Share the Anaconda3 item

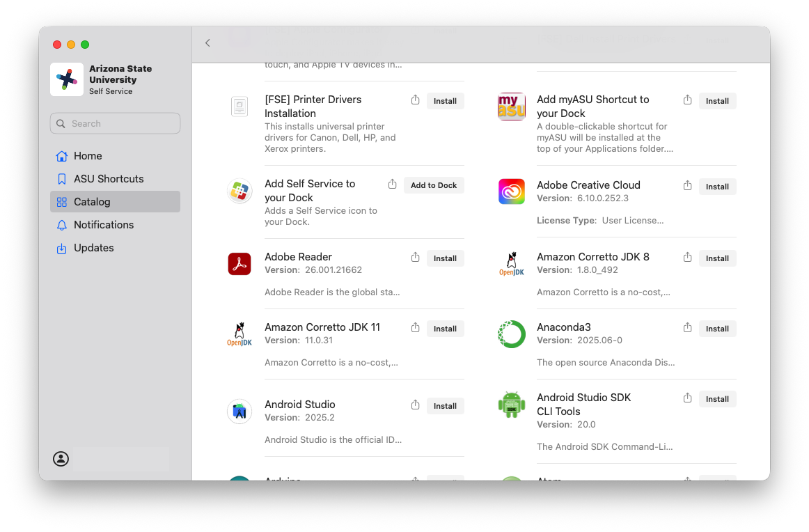[x=687, y=328]
